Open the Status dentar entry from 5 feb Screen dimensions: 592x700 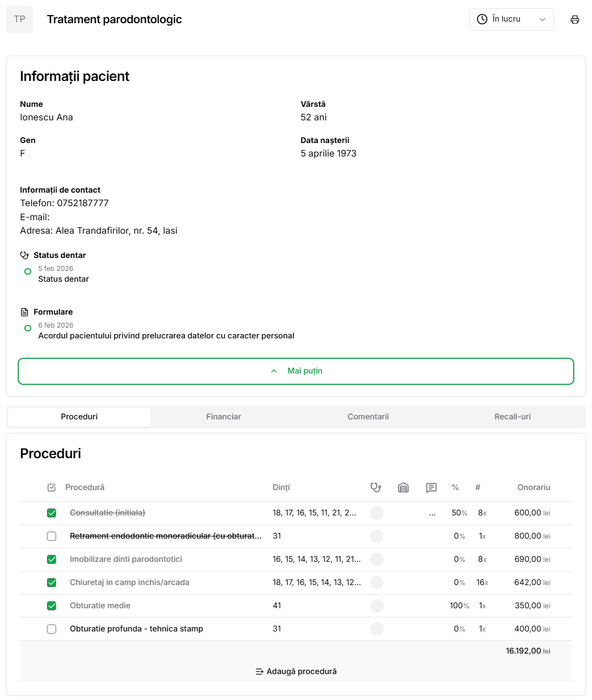(x=63, y=279)
